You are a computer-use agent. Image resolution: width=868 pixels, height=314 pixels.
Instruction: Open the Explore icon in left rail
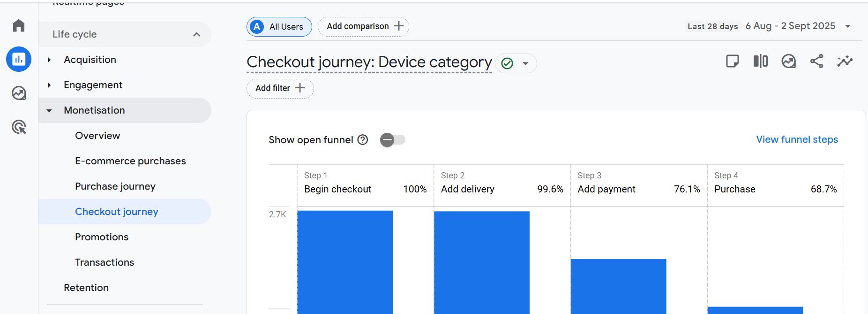pyautogui.click(x=19, y=93)
